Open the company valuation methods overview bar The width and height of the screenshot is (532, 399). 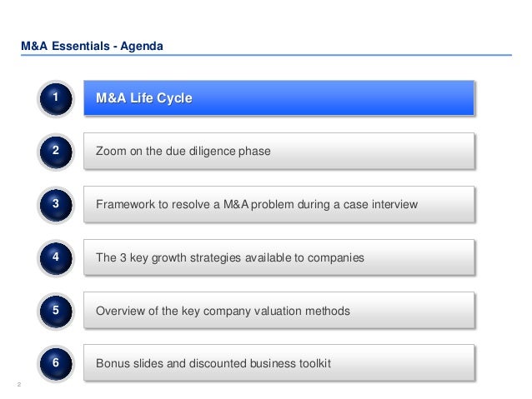[279, 312]
